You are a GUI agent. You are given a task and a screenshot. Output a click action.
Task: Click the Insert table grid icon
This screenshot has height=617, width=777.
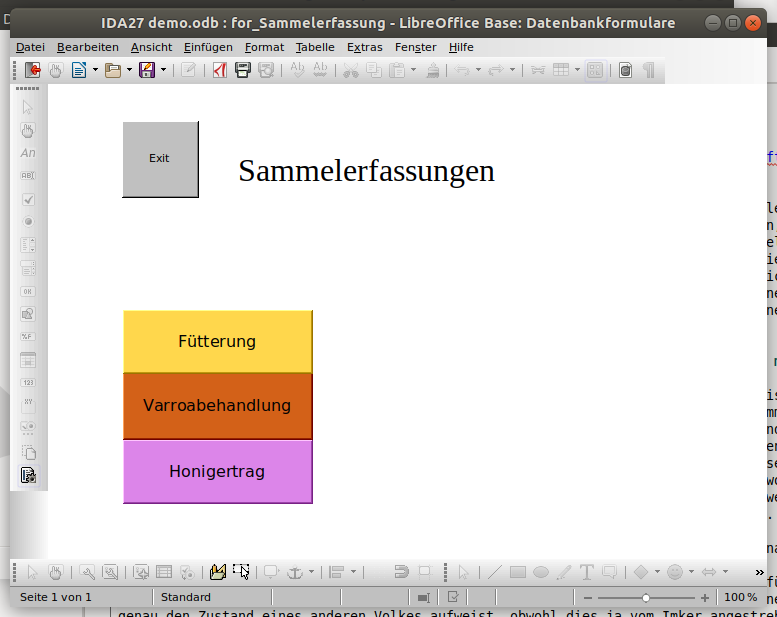(x=561, y=70)
